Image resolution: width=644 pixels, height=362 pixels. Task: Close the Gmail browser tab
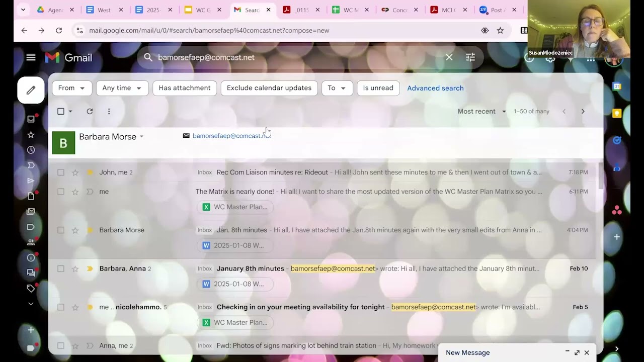coord(268,10)
